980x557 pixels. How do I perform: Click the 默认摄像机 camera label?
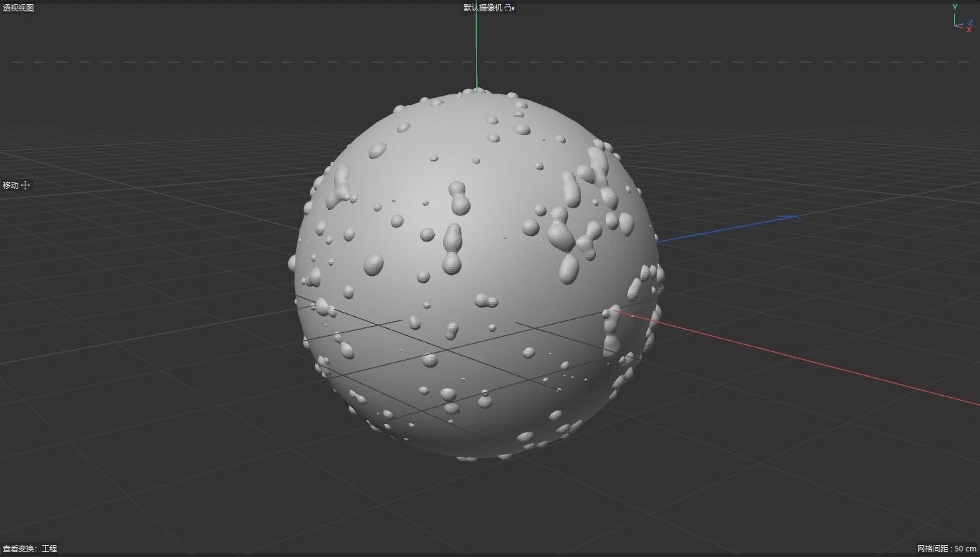[483, 8]
